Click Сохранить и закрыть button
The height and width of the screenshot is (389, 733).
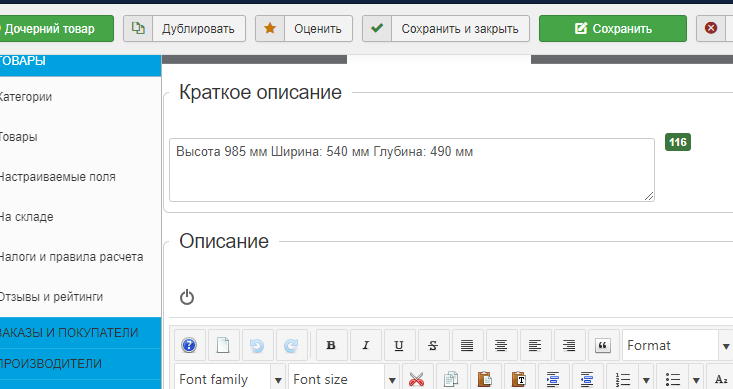[x=446, y=29]
